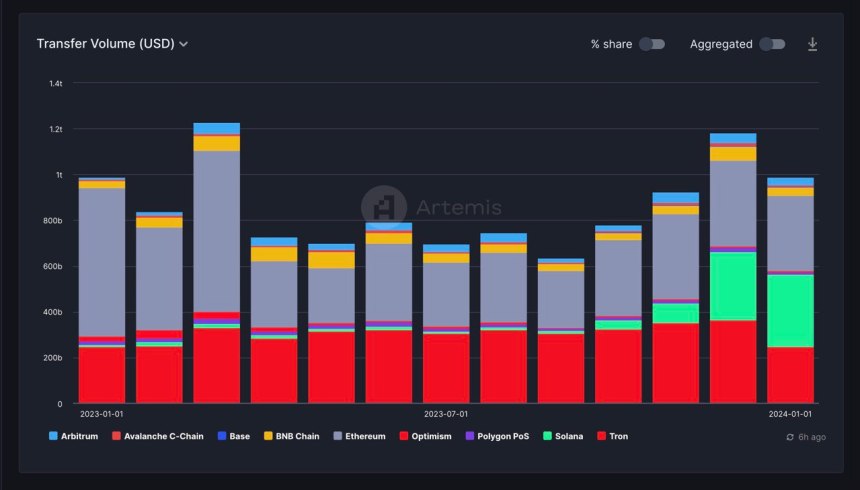The width and height of the screenshot is (860, 490).
Task: Click the Avalanche C-Chain legend marker
Action: [116, 436]
